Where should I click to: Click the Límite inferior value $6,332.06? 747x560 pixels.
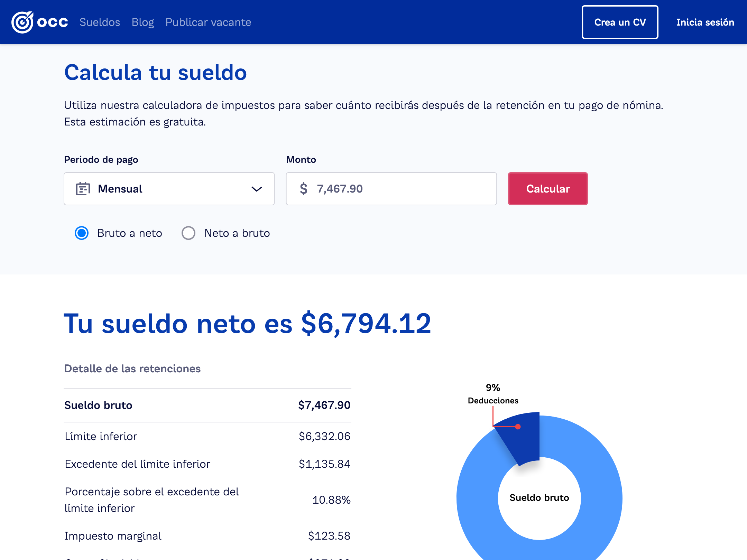point(324,436)
